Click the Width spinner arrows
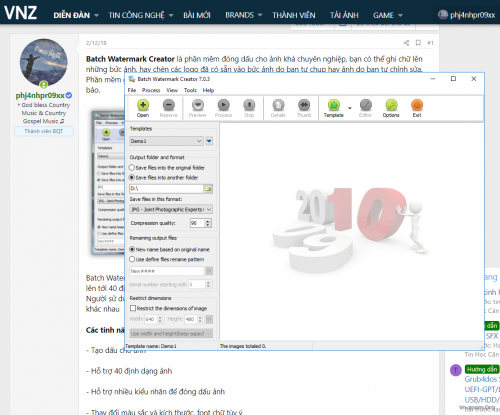The image size is (500, 415). click(x=160, y=319)
